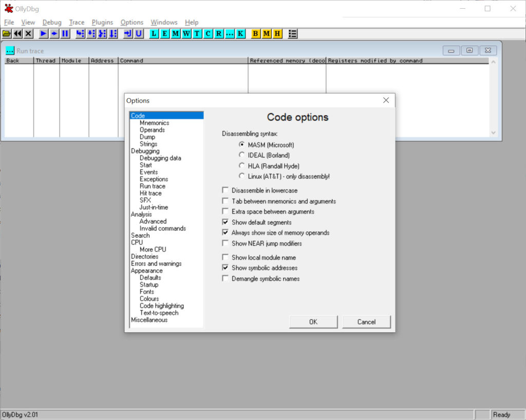
Task: Click the Run program play icon
Action: click(43, 33)
